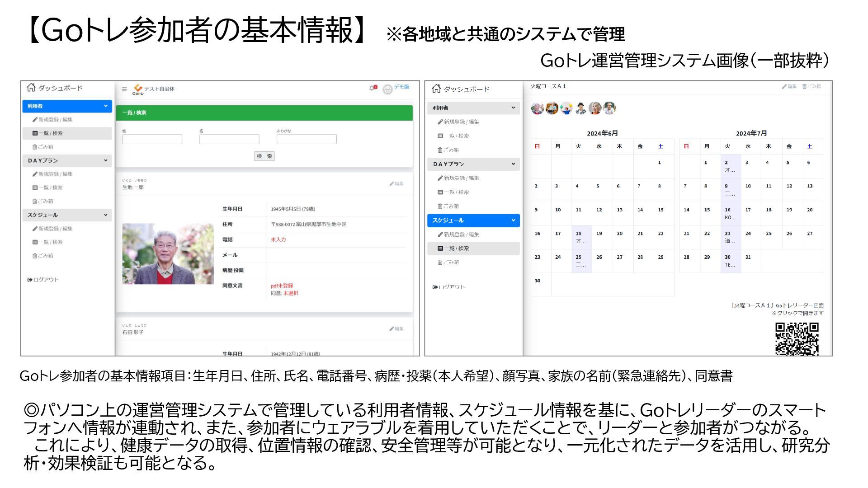Click the notification bell icon

(x=372, y=88)
